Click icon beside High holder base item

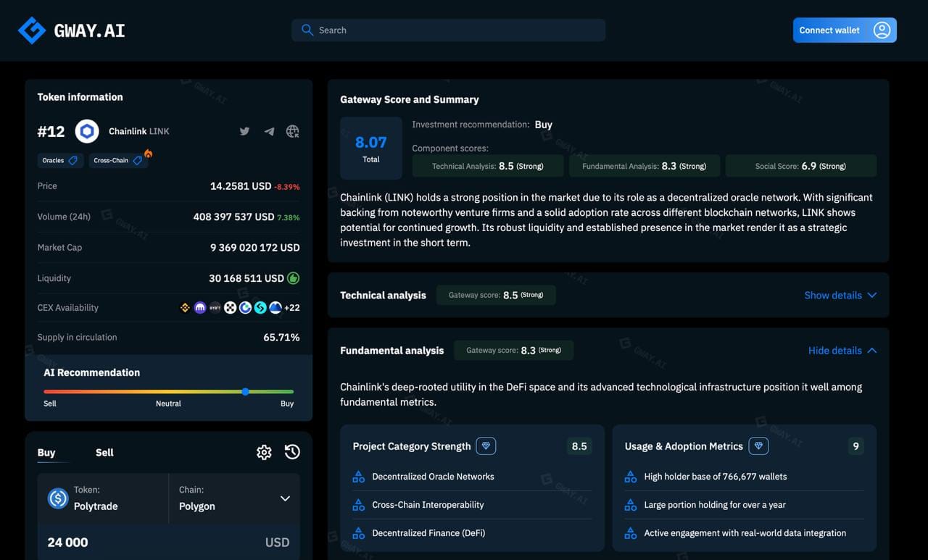[x=631, y=477]
